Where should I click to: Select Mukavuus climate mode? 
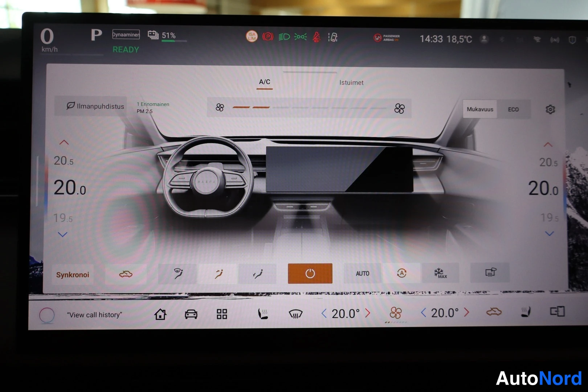pos(480,109)
